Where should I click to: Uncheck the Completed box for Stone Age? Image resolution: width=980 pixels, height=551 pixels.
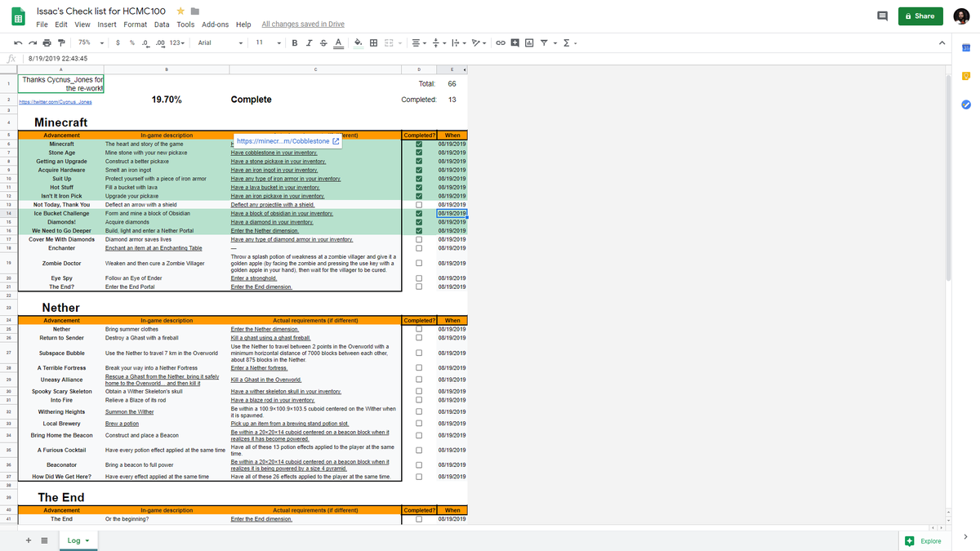pyautogui.click(x=419, y=153)
